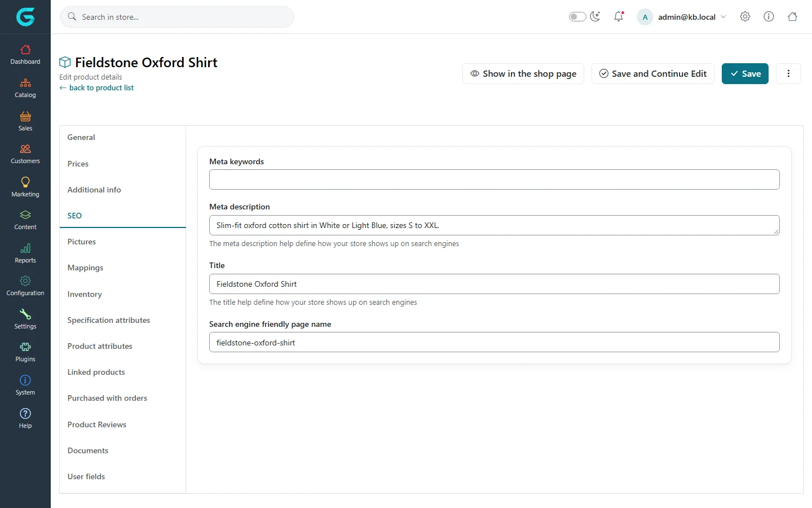Click the store logo in the corner
The height and width of the screenshot is (508, 812).
[x=25, y=17]
